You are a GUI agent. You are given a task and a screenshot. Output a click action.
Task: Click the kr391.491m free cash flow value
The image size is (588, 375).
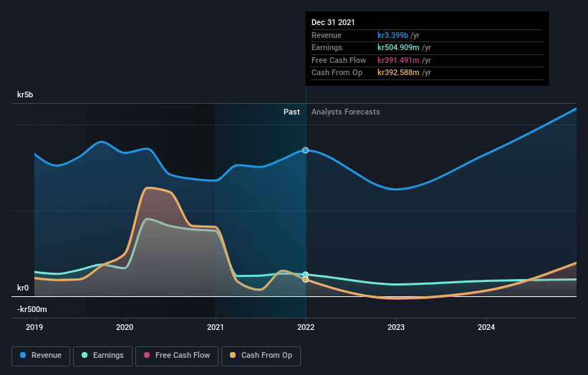click(398, 60)
